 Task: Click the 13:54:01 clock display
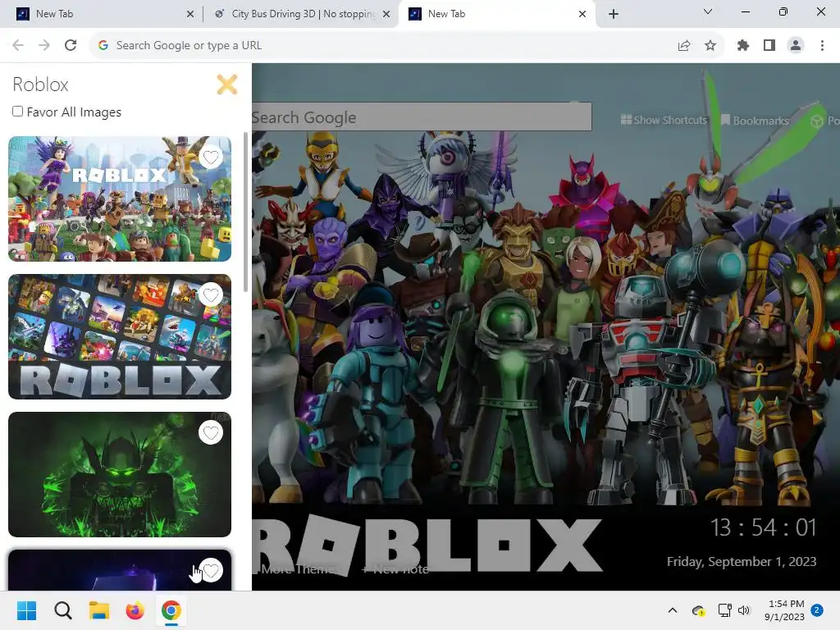point(763,527)
